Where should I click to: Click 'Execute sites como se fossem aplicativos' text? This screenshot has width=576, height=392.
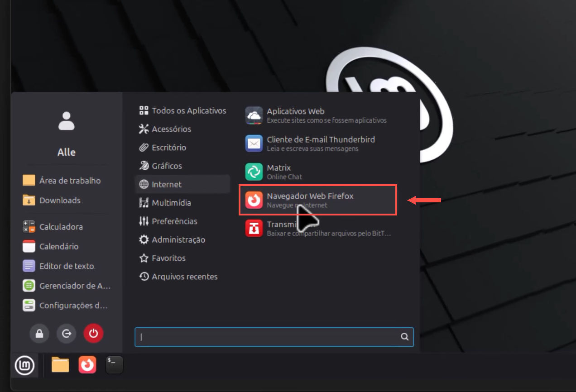(327, 120)
